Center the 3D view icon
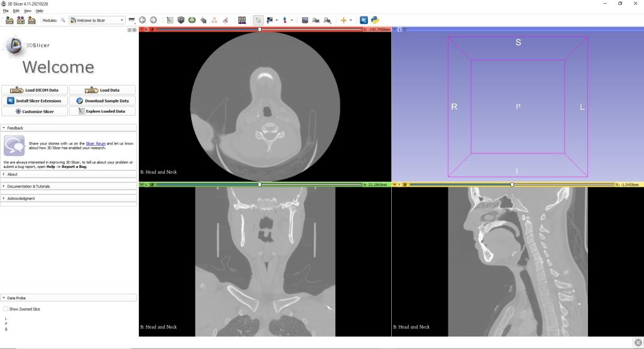 click(x=404, y=30)
